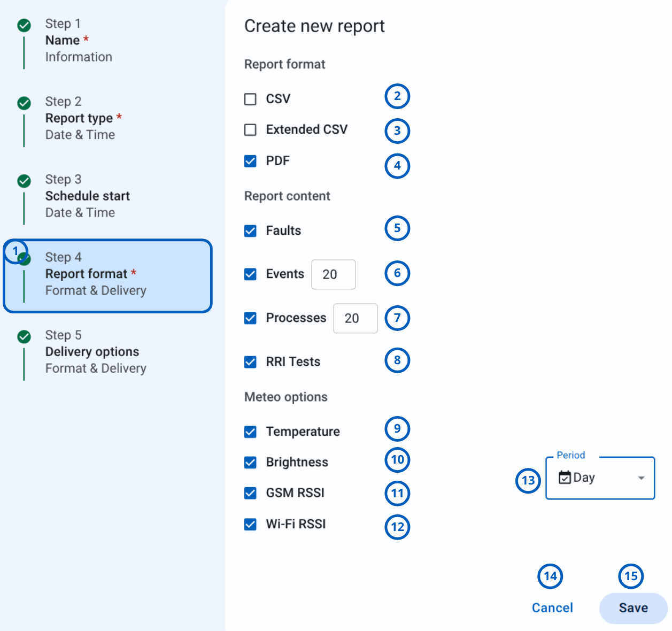Image resolution: width=672 pixels, height=631 pixels.
Task: Uncheck the Brightness meteo option
Action: 250,463
